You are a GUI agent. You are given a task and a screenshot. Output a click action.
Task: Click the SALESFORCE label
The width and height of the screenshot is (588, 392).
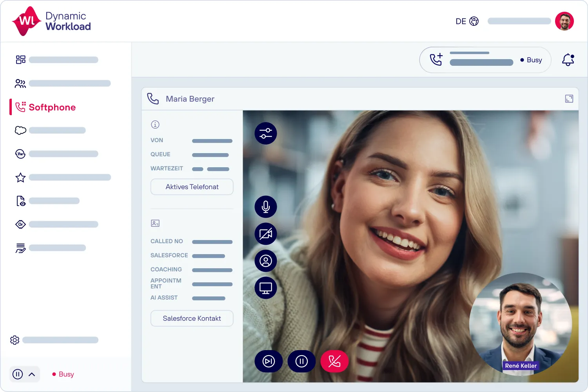(x=169, y=255)
